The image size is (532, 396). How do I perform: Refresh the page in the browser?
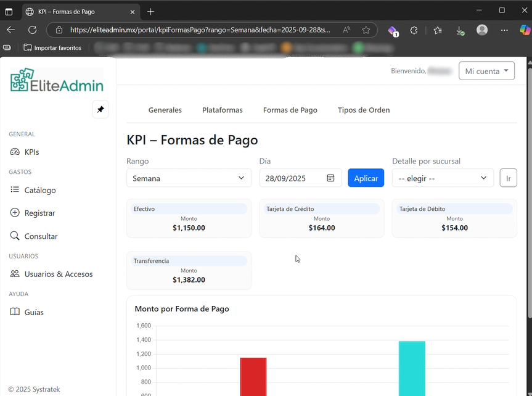pyautogui.click(x=32, y=30)
